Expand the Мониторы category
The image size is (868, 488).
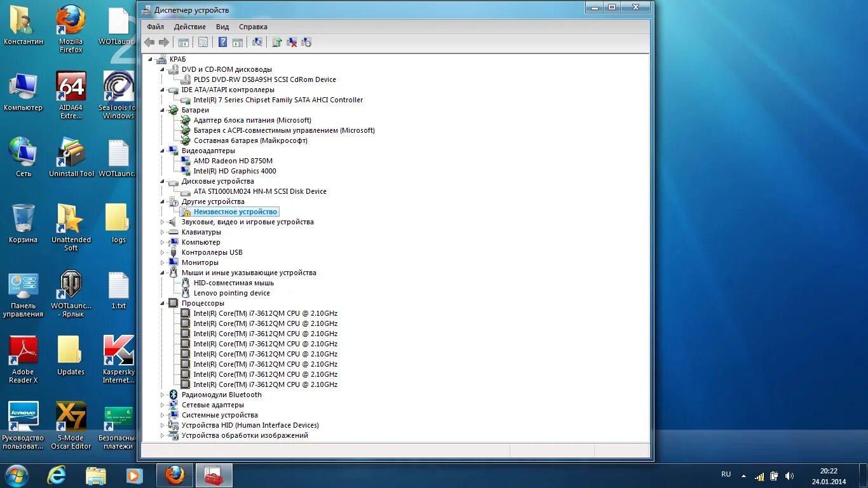(x=162, y=262)
